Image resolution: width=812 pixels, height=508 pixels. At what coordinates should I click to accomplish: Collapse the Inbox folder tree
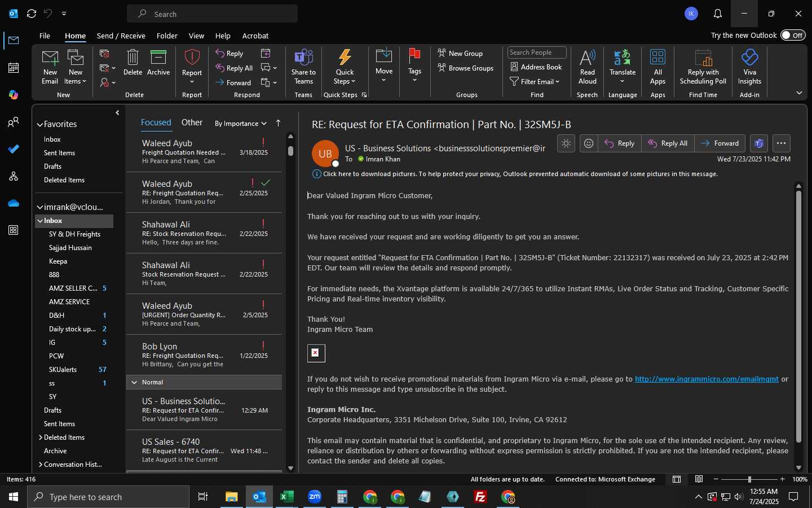pyautogui.click(x=40, y=221)
